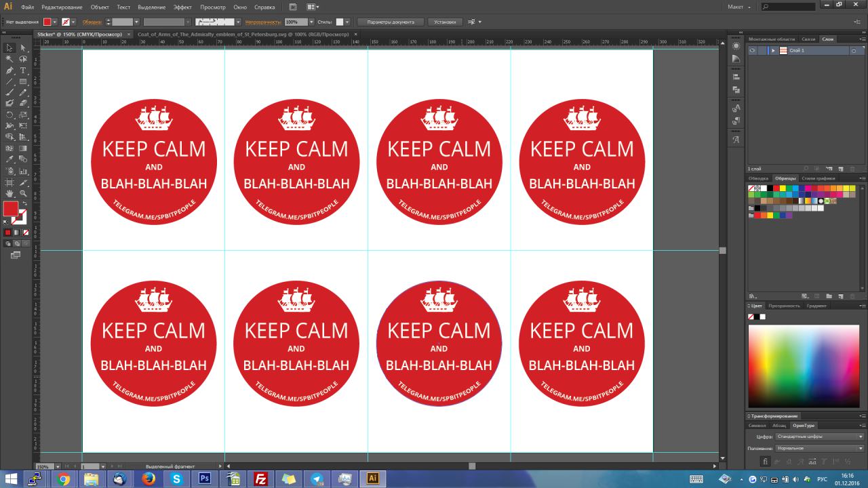Open the fill color dropdown in control bar

tap(56, 22)
